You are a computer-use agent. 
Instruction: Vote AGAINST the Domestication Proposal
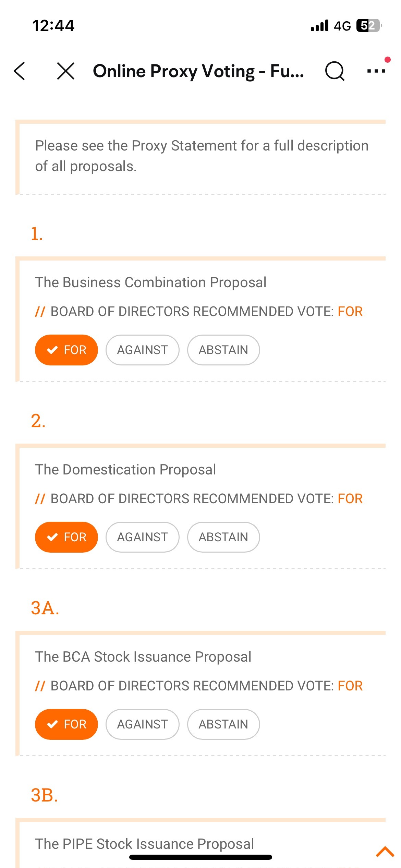(x=142, y=537)
